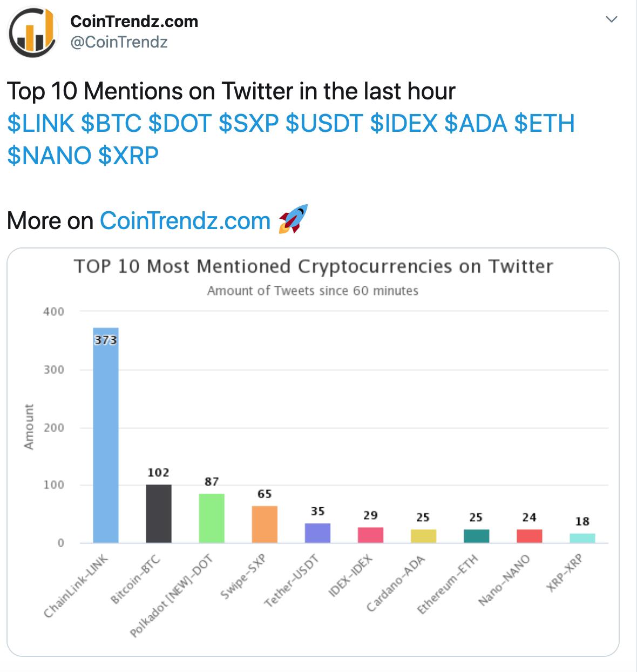Screen dimensions: 637x672
Task: Open the CoinTrendz.com display name
Action: point(134,22)
